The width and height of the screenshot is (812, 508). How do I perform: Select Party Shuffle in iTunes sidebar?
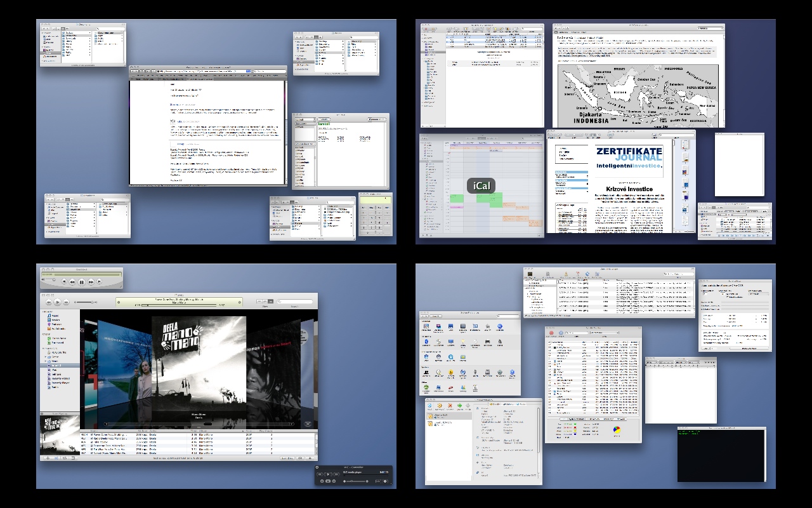(x=58, y=352)
